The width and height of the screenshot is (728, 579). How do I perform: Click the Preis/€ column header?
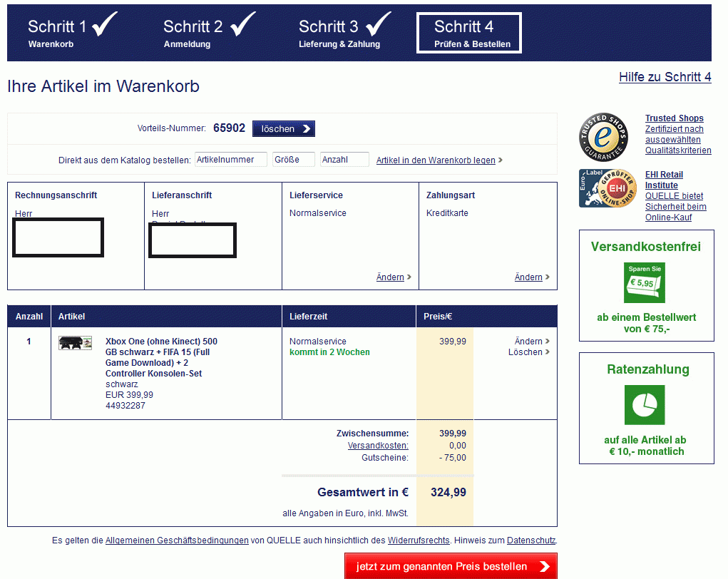coord(437,316)
